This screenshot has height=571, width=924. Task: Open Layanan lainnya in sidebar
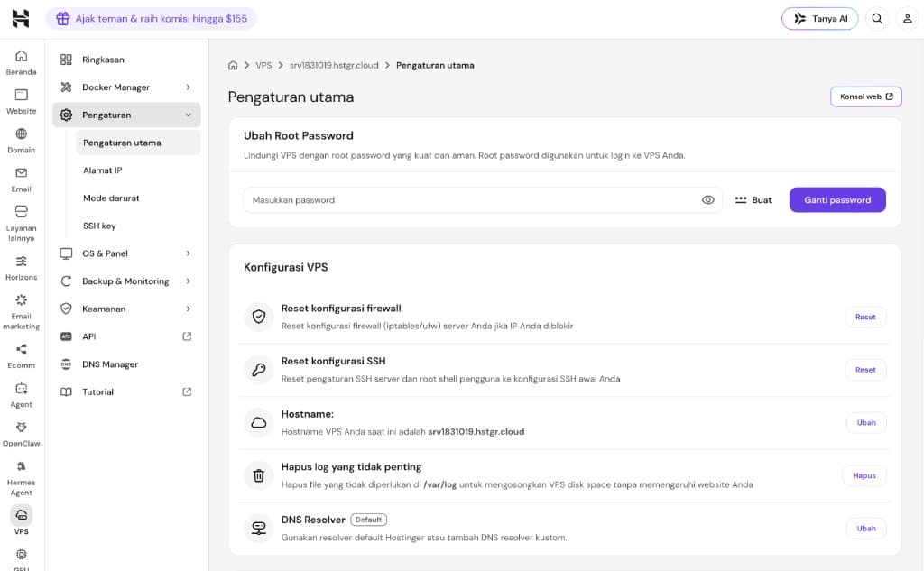click(22, 224)
